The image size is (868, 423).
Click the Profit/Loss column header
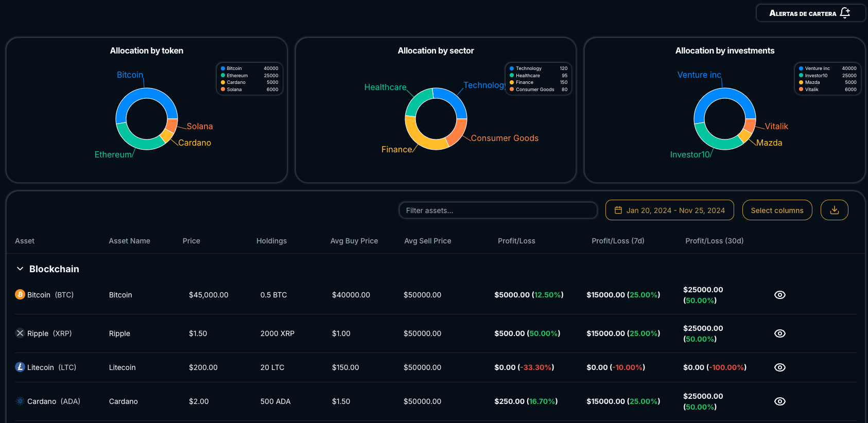pos(516,241)
